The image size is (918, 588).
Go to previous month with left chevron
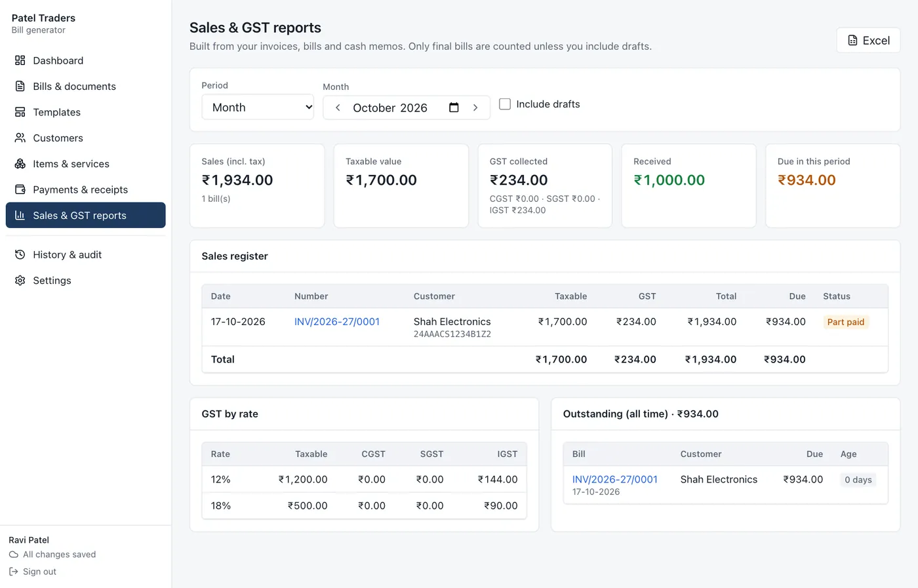coord(338,108)
